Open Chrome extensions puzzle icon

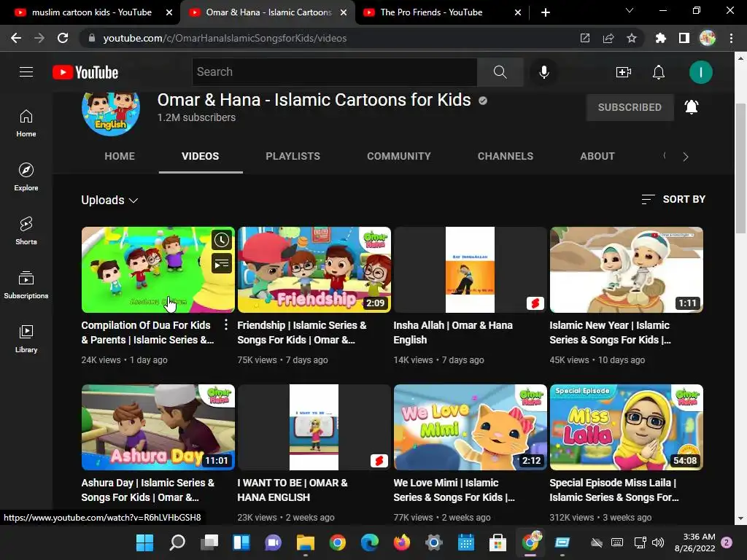click(660, 38)
